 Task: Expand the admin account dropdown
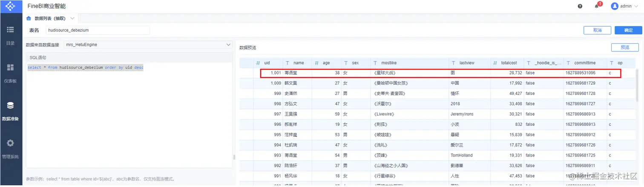pyautogui.click(x=636, y=6)
